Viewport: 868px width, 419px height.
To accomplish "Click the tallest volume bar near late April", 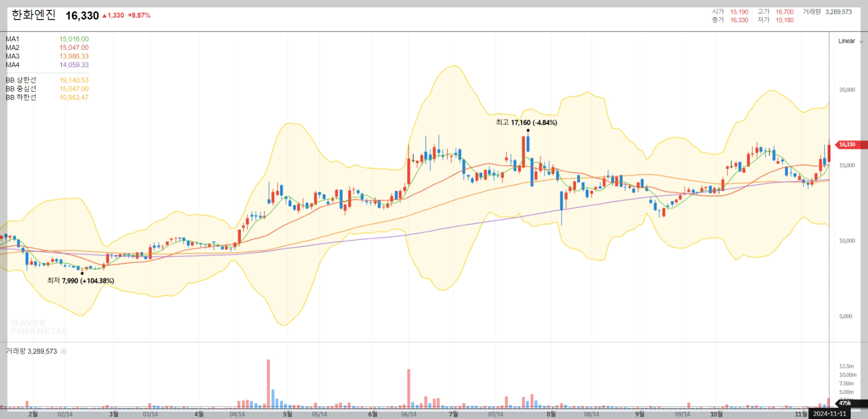I will coord(269,383).
